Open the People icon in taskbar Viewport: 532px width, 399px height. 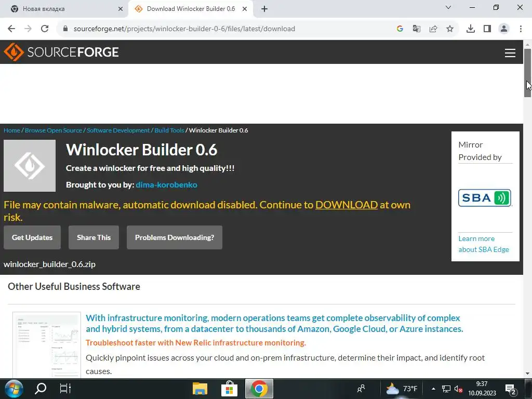pos(361,389)
